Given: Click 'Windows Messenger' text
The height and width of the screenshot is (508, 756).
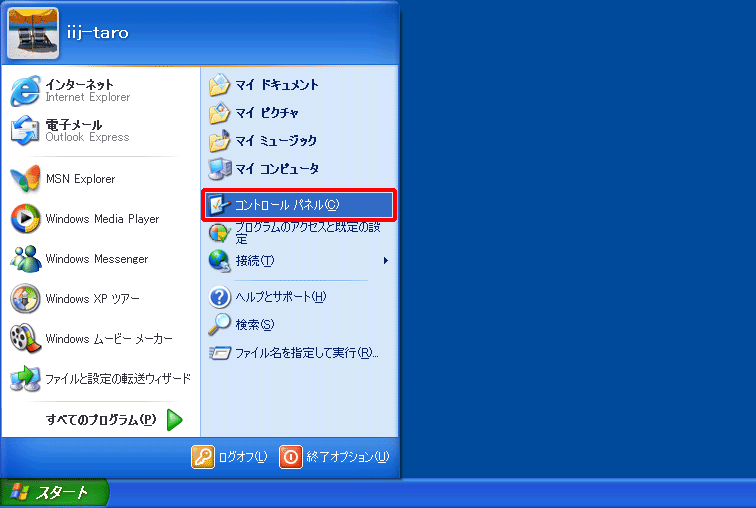Looking at the screenshot, I should [97, 259].
